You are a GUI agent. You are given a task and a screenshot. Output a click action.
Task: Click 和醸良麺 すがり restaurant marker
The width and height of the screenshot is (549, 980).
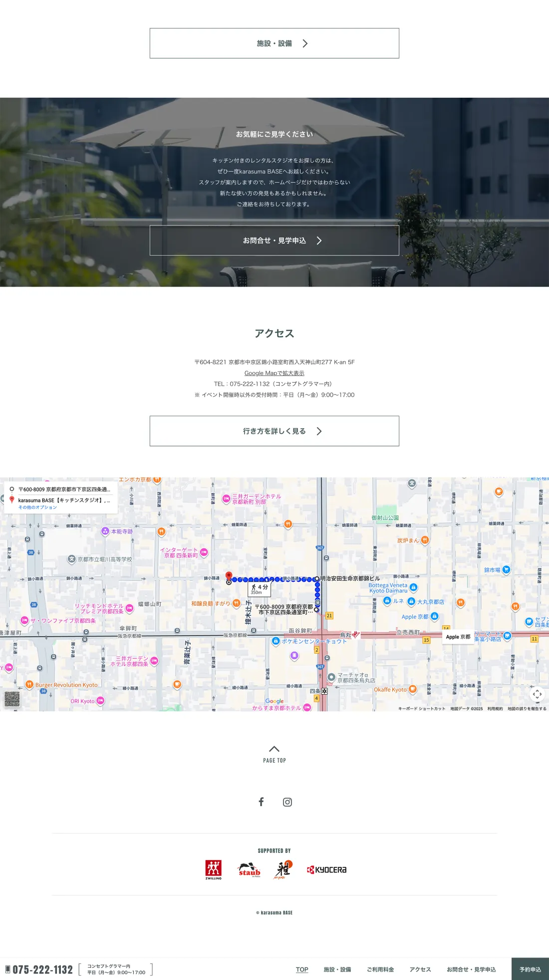coord(236,604)
